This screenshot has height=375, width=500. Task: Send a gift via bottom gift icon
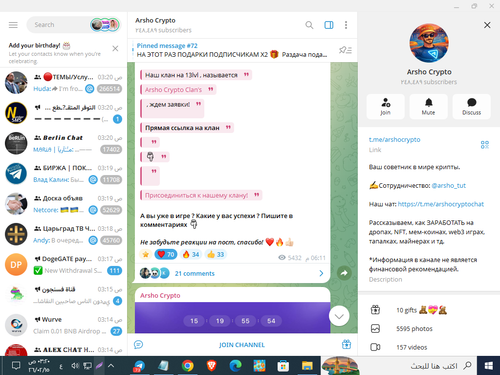coord(346,344)
